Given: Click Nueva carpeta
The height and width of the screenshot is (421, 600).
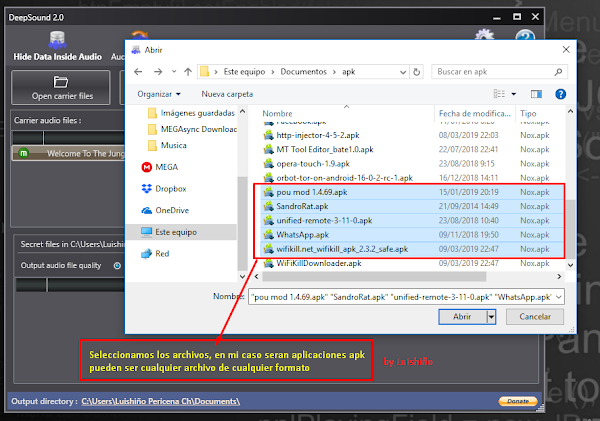Looking at the screenshot, I should 227,94.
